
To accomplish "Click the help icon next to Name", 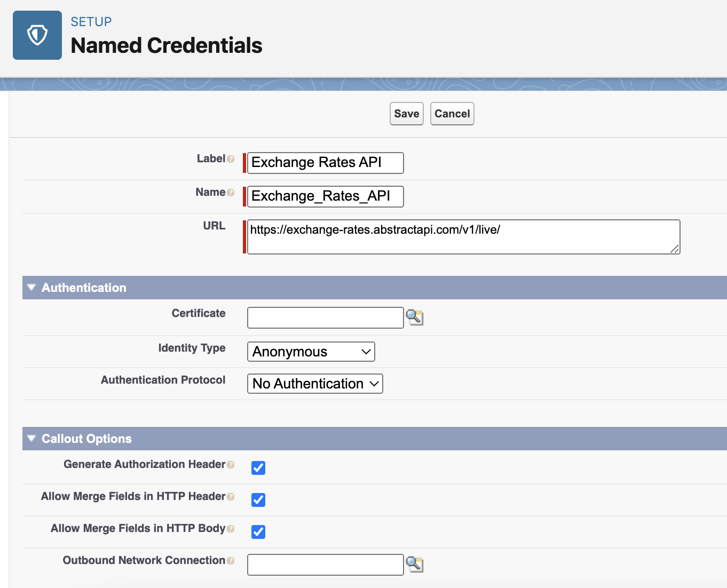I will coord(231,192).
